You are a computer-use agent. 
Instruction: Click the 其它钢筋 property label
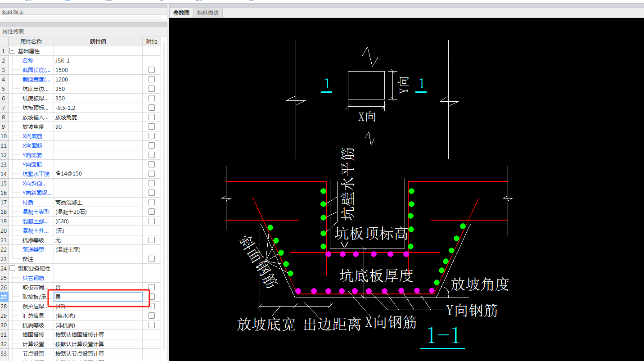point(33,278)
